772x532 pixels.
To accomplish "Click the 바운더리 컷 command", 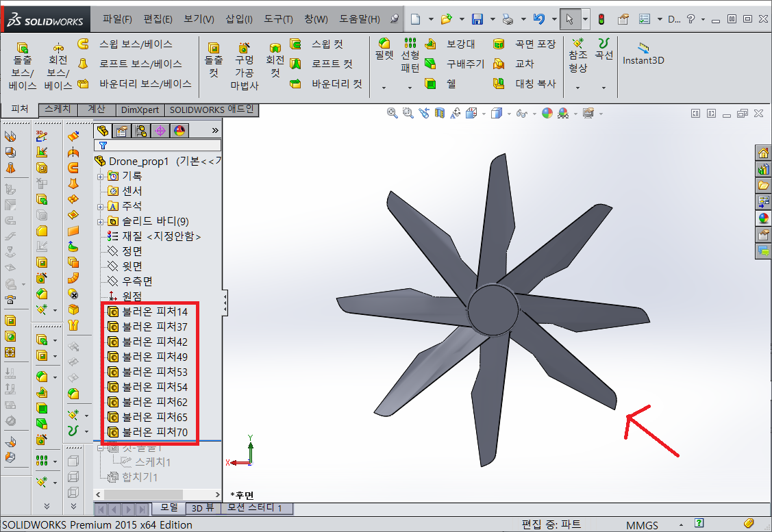I will coord(327,84).
